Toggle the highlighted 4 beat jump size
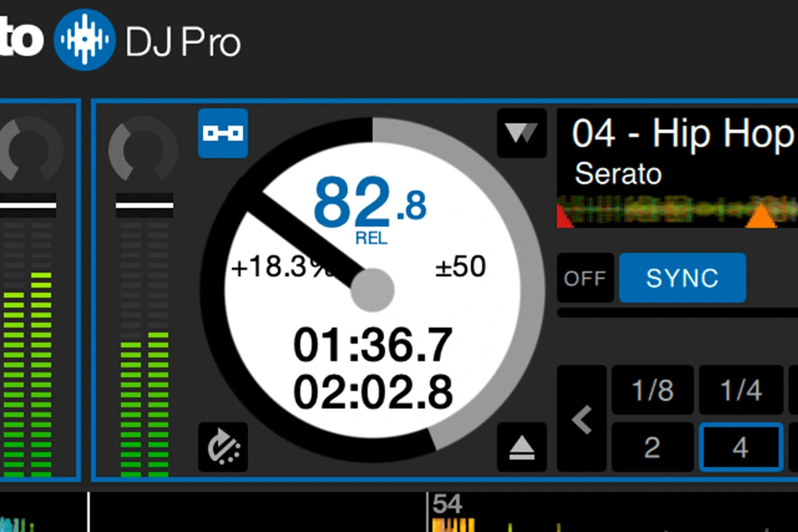The width and height of the screenshot is (798, 532). (x=740, y=447)
